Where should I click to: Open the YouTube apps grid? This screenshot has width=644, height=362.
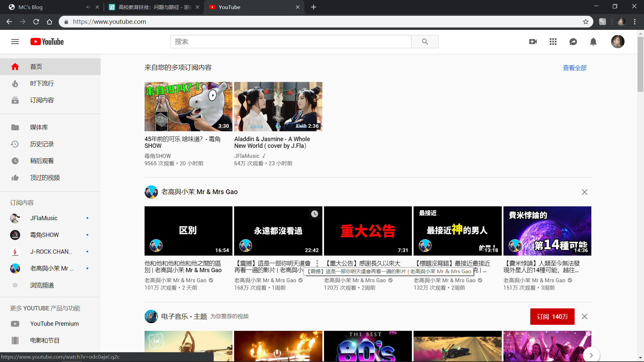pos(553,42)
